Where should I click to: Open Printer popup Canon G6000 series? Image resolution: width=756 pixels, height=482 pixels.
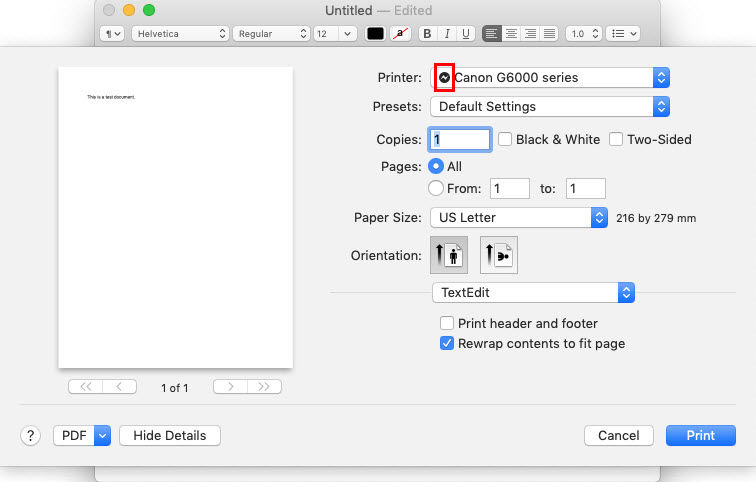pos(550,78)
